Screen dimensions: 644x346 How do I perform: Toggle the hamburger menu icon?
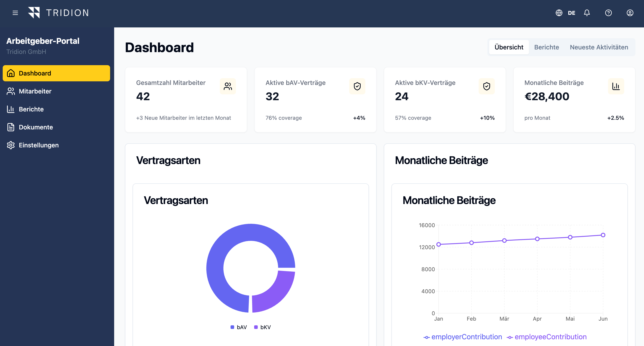15,13
